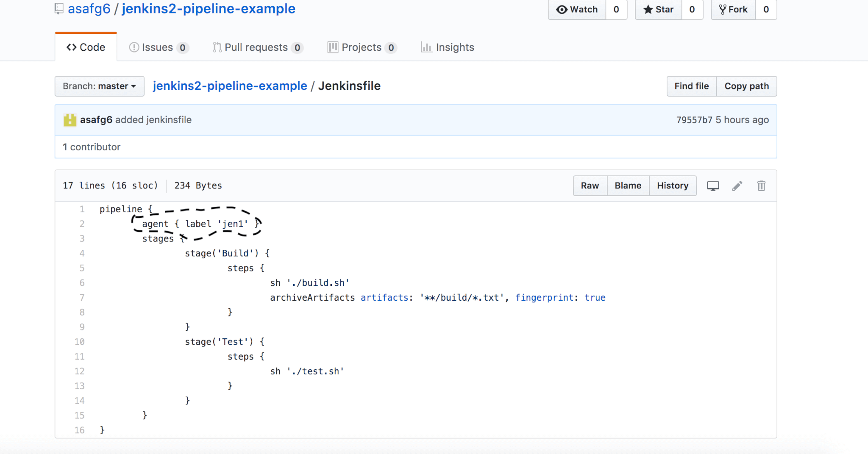The width and height of the screenshot is (868, 454).
Task: Delete file with the trash icon
Action: [761, 186]
